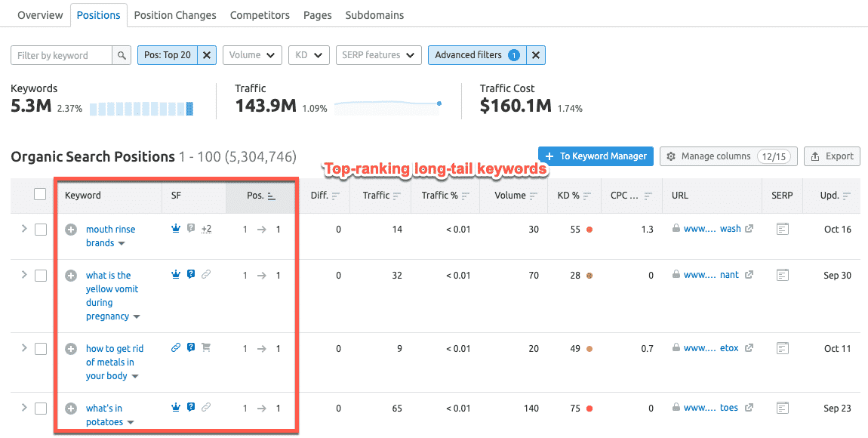Open the Competitors tab
The height and width of the screenshot is (438, 868).
[x=260, y=15]
